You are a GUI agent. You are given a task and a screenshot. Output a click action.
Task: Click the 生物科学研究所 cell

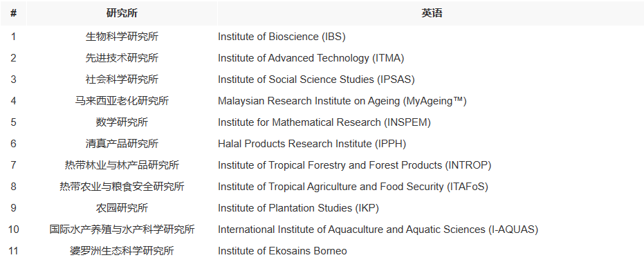[122, 37]
